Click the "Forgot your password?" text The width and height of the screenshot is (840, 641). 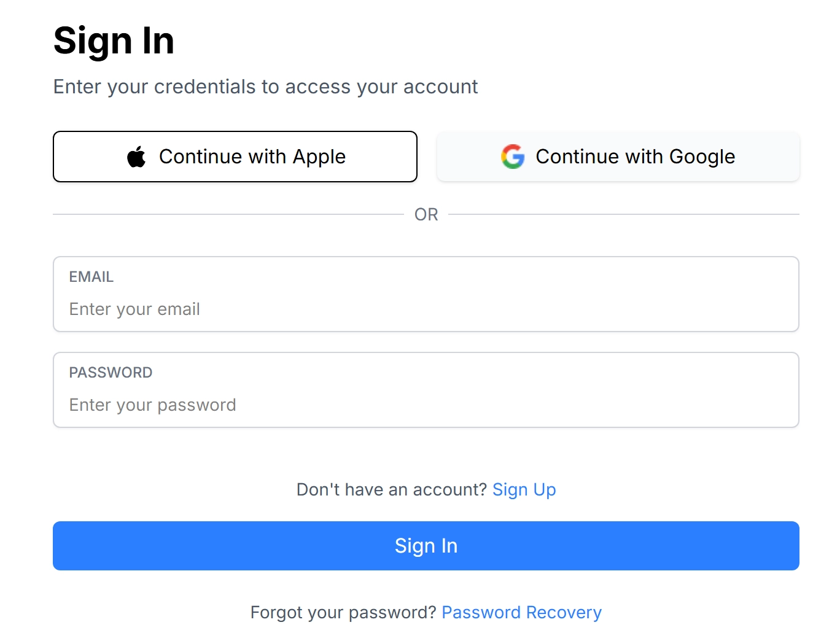(x=343, y=613)
